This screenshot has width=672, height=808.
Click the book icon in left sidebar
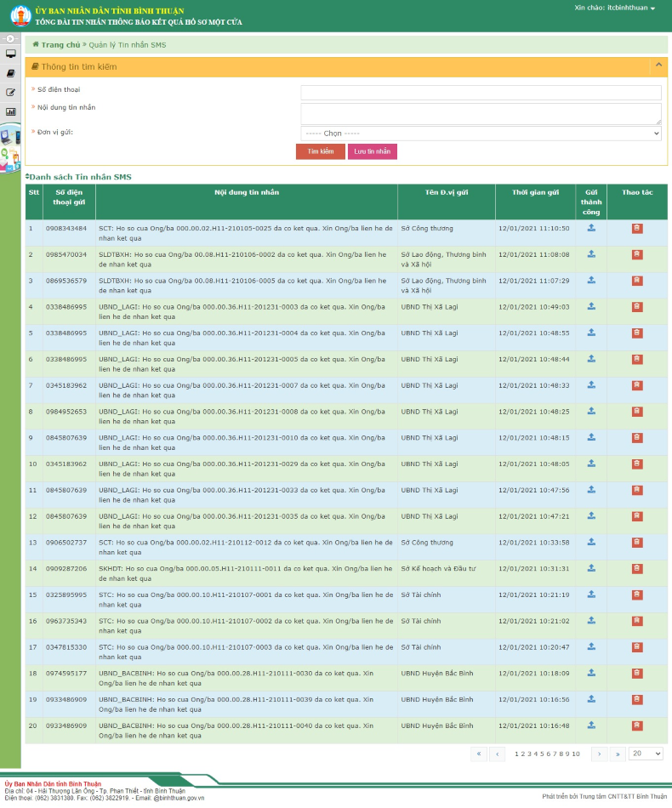click(x=10, y=73)
